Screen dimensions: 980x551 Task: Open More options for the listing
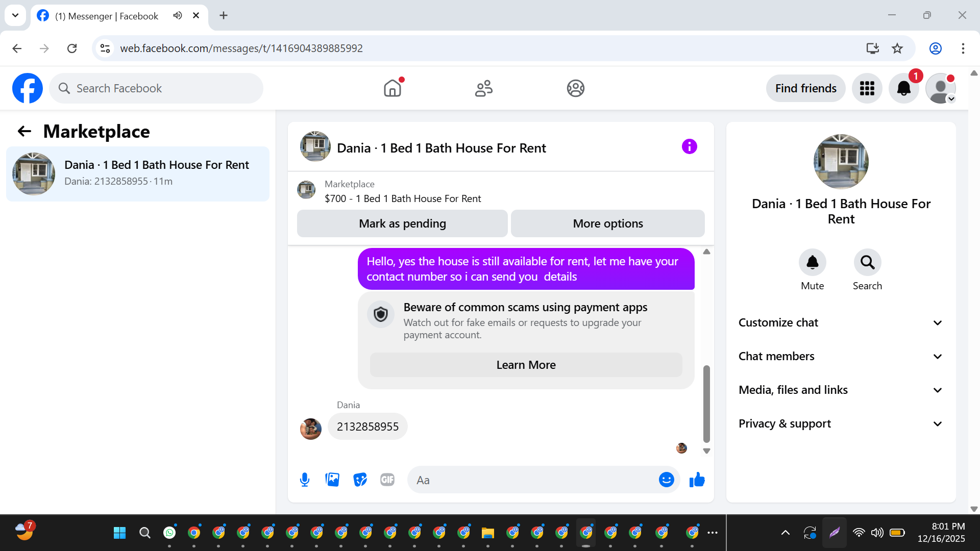coord(608,223)
